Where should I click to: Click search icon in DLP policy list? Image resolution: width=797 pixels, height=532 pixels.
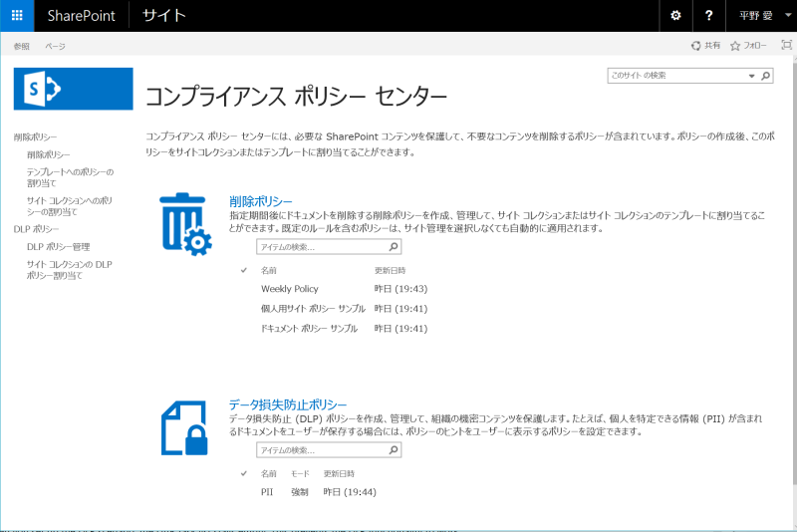[x=394, y=449]
